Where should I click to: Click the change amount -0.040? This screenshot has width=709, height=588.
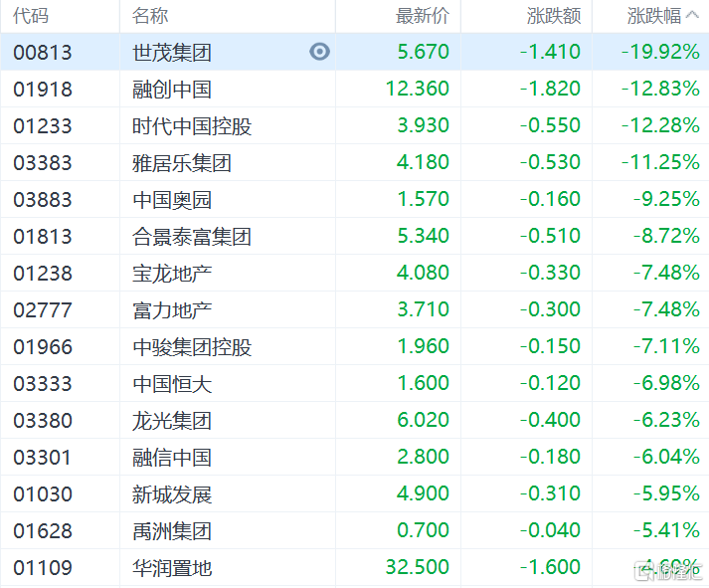pyautogui.click(x=550, y=530)
